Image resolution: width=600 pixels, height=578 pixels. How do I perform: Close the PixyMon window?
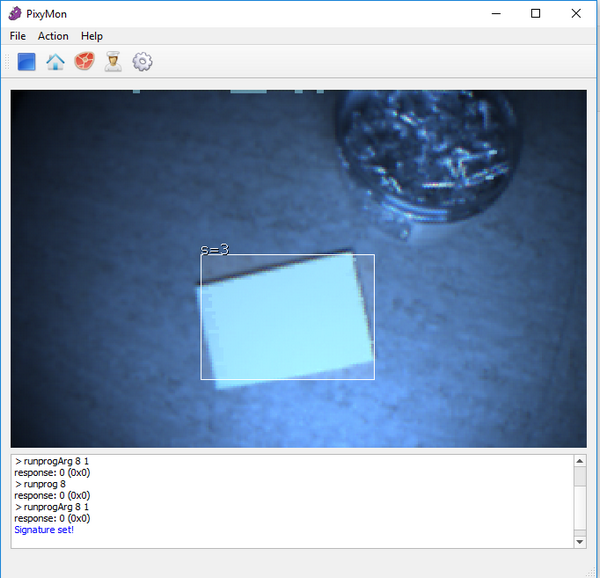[x=576, y=14]
